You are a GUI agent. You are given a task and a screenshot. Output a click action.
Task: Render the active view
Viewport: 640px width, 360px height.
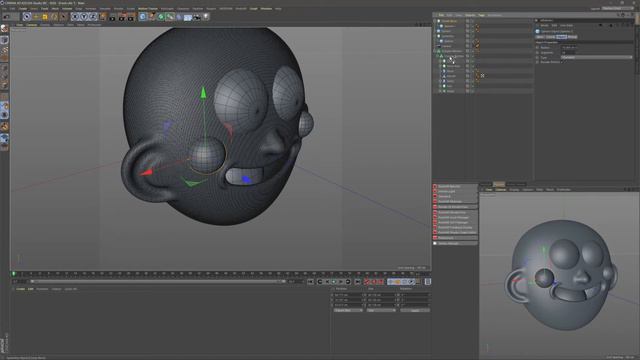[113, 17]
